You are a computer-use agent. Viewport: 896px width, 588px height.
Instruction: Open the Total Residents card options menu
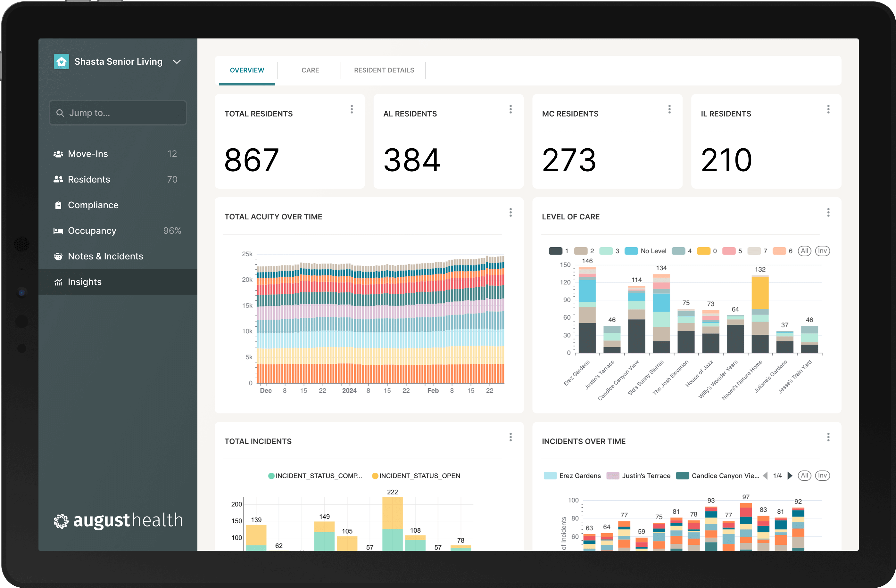(x=352, y=109)
